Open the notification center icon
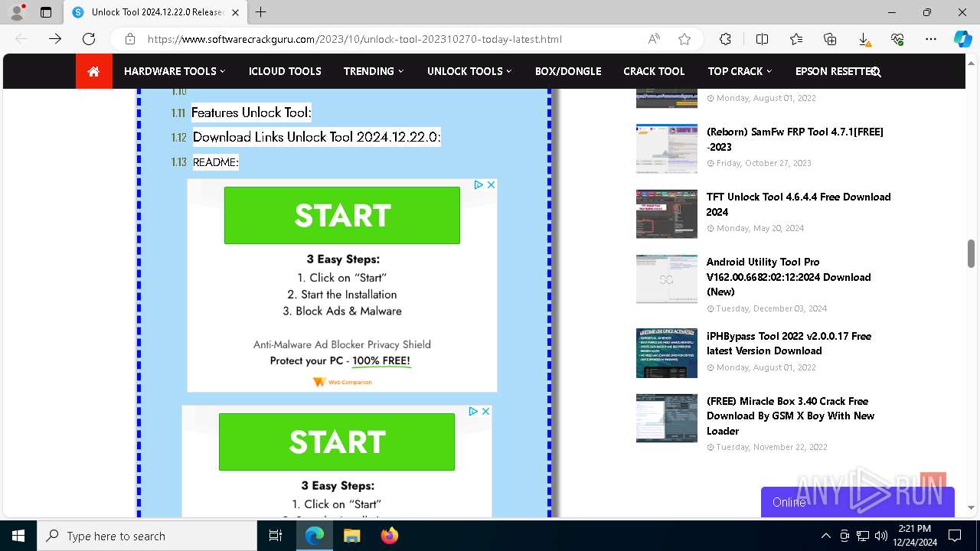The image size is (980, 551). coord(955,536)
